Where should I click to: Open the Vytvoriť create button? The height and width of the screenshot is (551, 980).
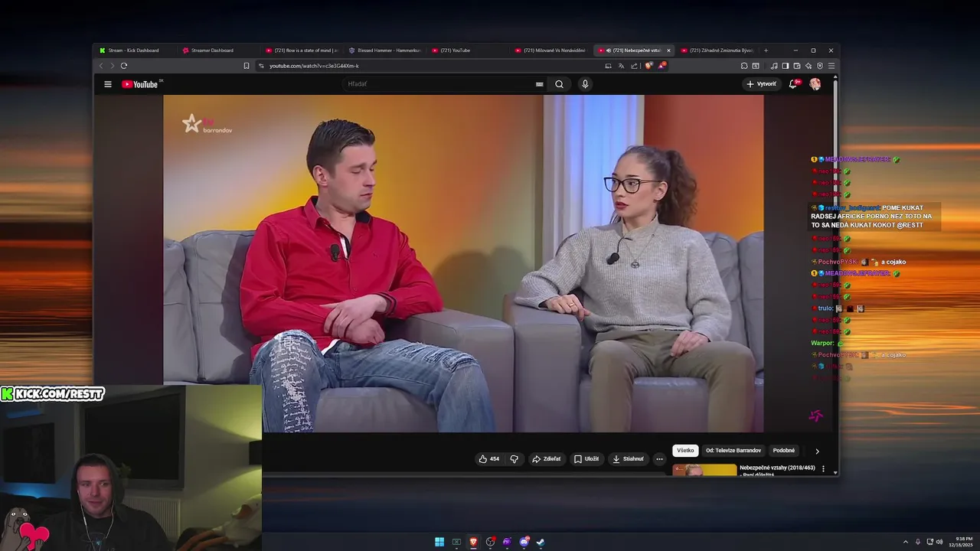(x=761, y=84)
